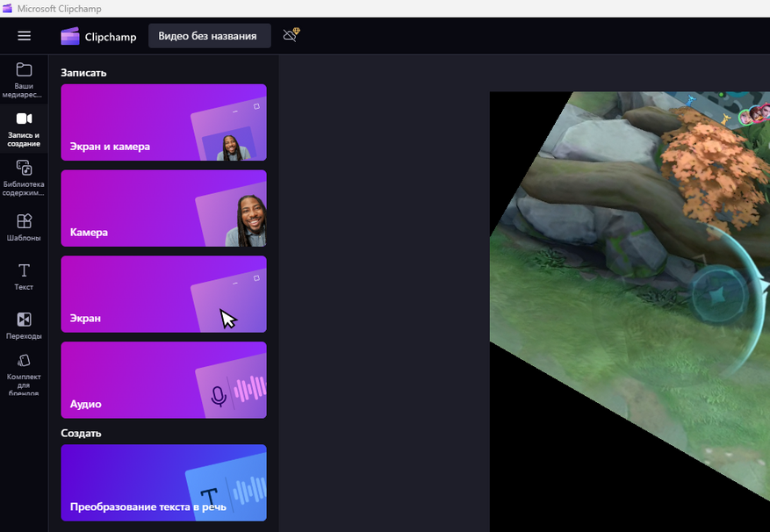Open the "Переходы" transitions tab
770x532 pixels.
pyautogui.click(x=24, y=326)
